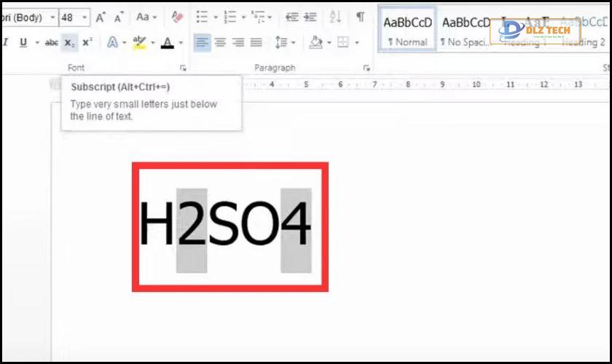The width and height of the screenshot is (612, 364).
Task: Click the Grow Font icon
Action: click(101, 17)
